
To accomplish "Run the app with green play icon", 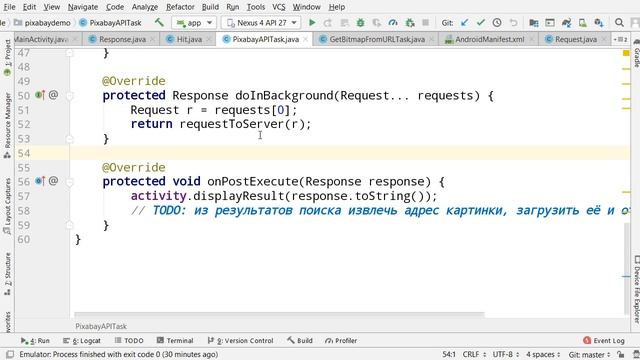I will tap(312, 23).
